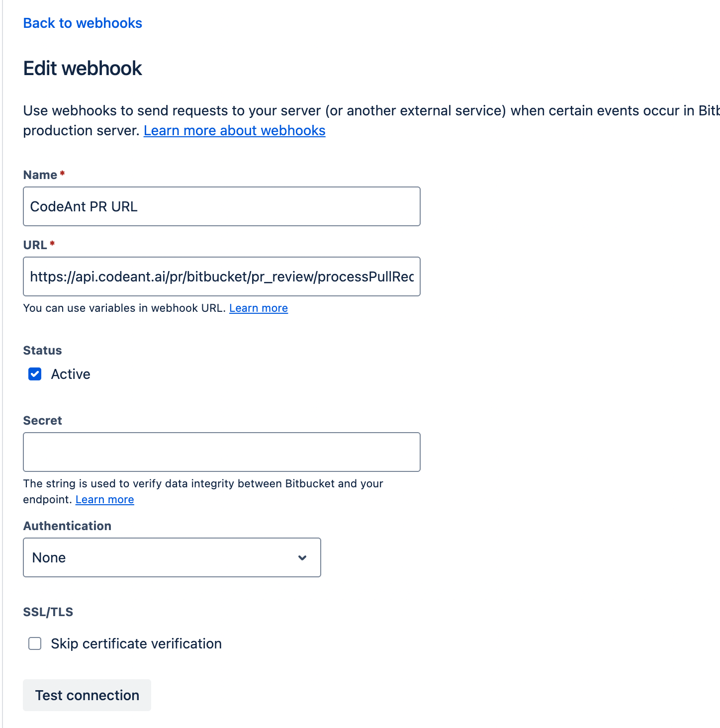Click the Status section label
The width and height of the screenshot is (720, 728).
coord(42,350)
